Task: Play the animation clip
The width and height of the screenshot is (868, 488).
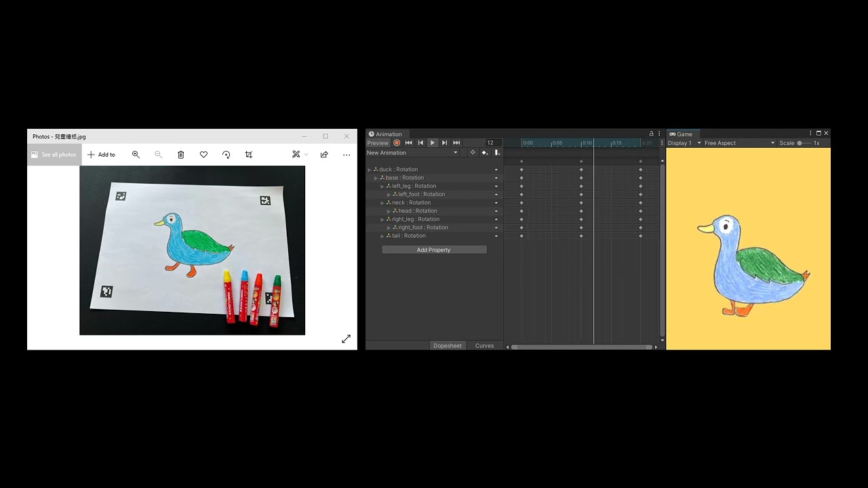Action: pos(432,143)
